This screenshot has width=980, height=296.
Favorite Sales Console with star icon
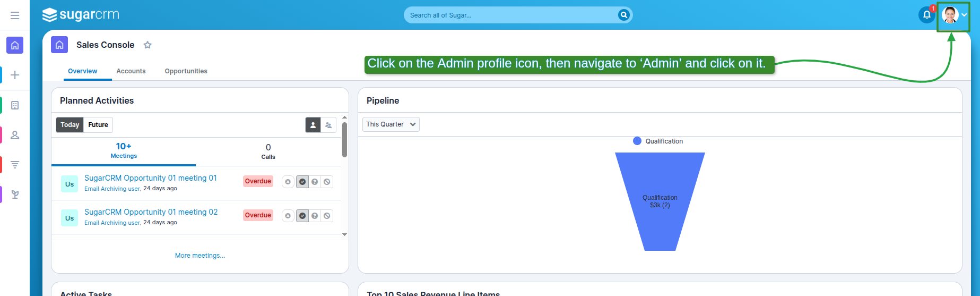coord(148,45)
